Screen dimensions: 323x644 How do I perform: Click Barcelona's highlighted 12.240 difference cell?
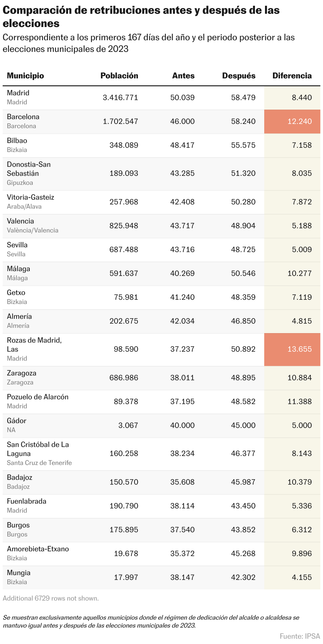pyautogui.click(x=299, y=122)
